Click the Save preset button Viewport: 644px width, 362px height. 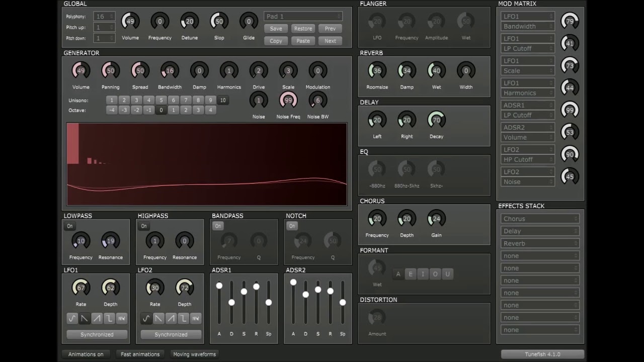(x=276, y=29)
